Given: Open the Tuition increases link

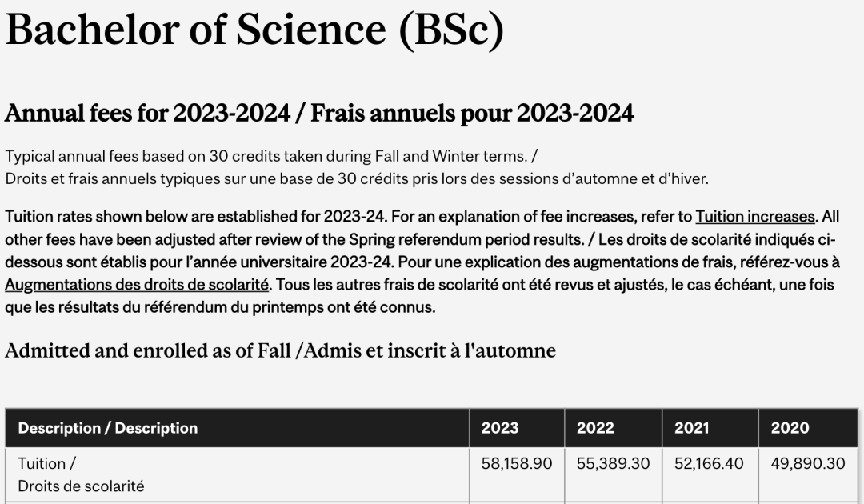Looking at the screenshot, I should [x=755, y=217].
